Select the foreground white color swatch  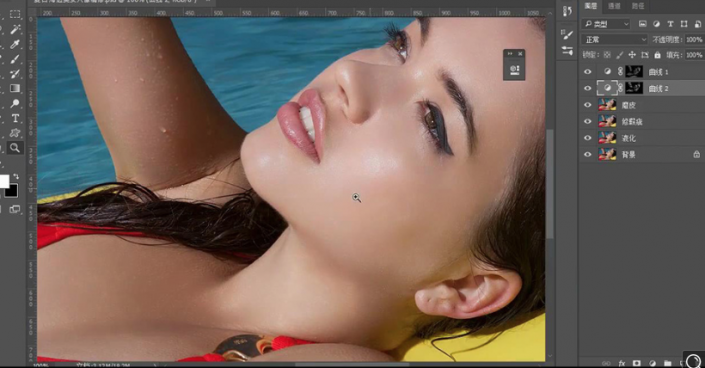point(4,181)
